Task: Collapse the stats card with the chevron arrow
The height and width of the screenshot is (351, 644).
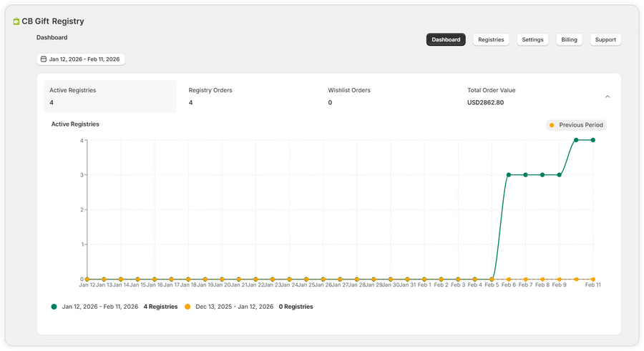Action: [608, 97]
